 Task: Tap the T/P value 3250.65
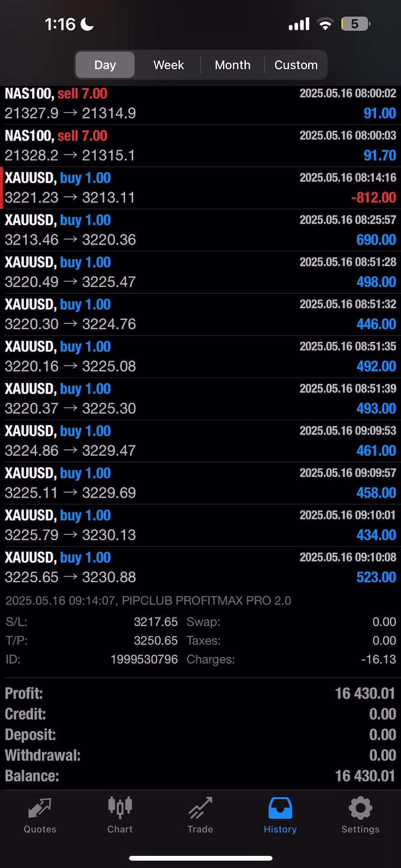pos(156,641)
